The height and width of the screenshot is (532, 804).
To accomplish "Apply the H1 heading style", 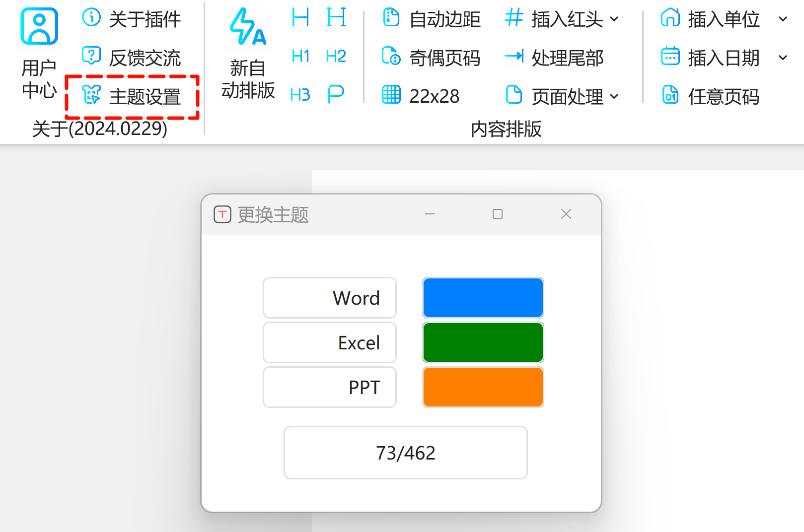I will (300, 56).
